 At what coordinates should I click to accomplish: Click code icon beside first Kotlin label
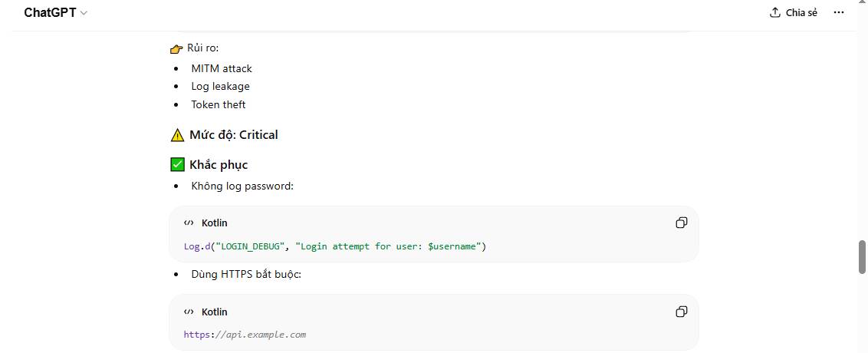pos(189,223)
